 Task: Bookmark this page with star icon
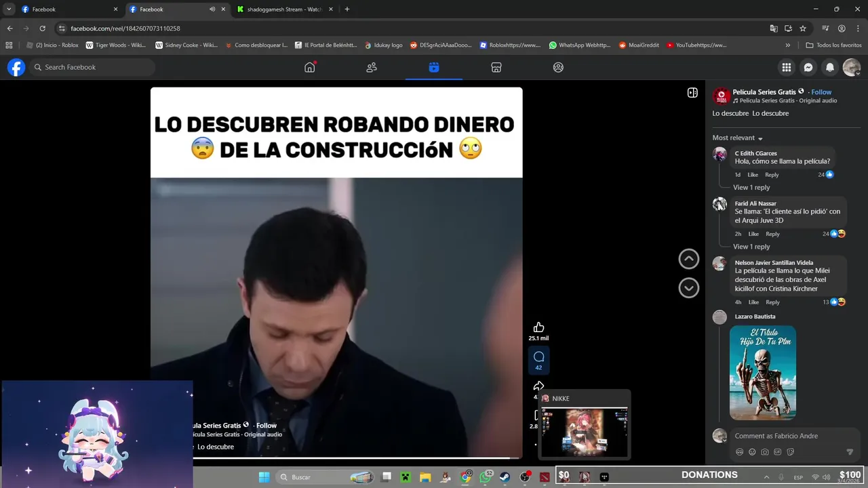click(803, 28)
